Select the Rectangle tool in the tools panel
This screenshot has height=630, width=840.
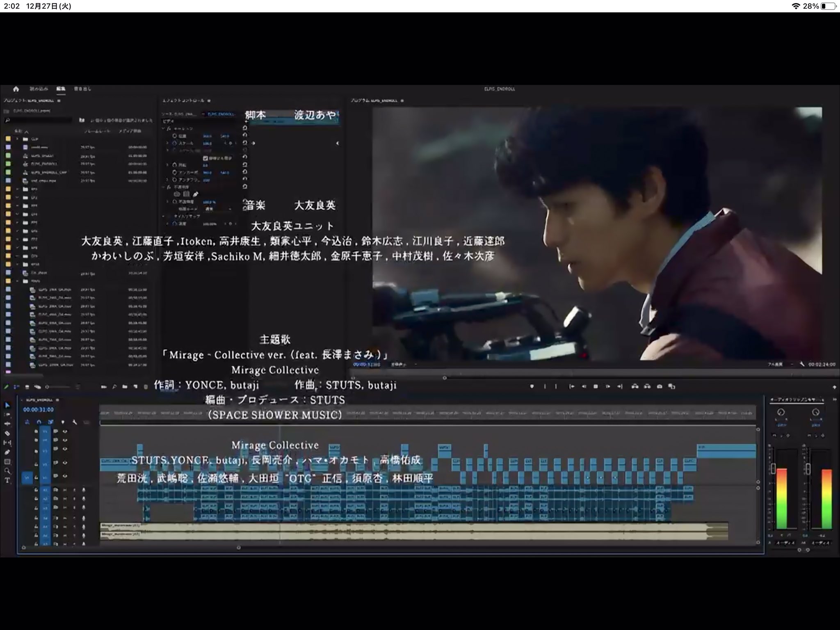point(7,462)
